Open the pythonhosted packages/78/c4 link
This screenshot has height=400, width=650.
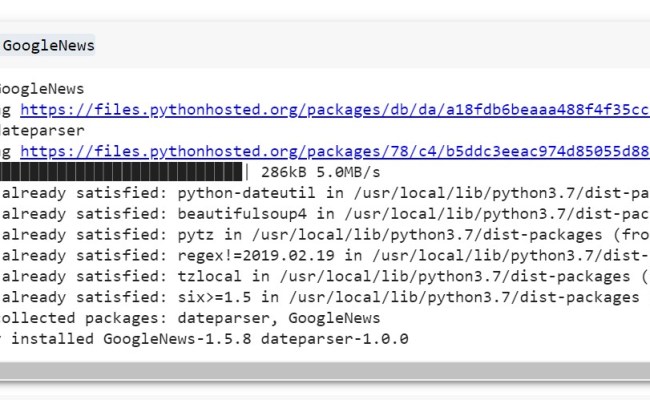coord(335,151)
